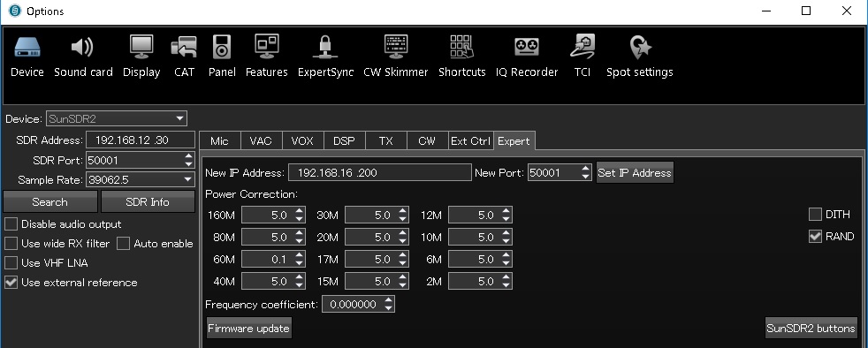The image size is (868, 348).
Task: Enable the DITH checkbox
Action: click(x=815, y=214)
